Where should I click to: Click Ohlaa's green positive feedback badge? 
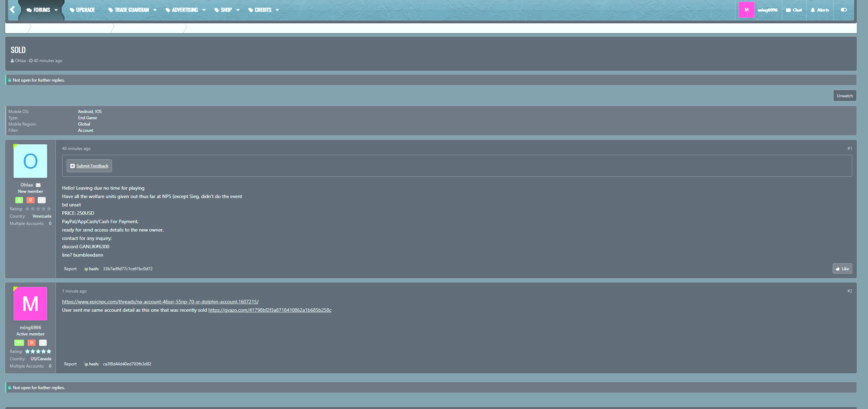(x=19, y=200)
